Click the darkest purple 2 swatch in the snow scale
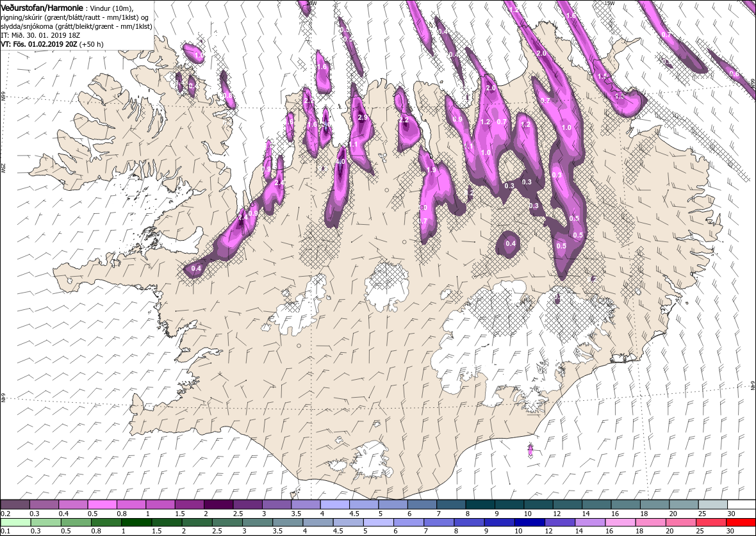This screenshot has height=536, width=756. pyautogui.click(x=218, y=505)
